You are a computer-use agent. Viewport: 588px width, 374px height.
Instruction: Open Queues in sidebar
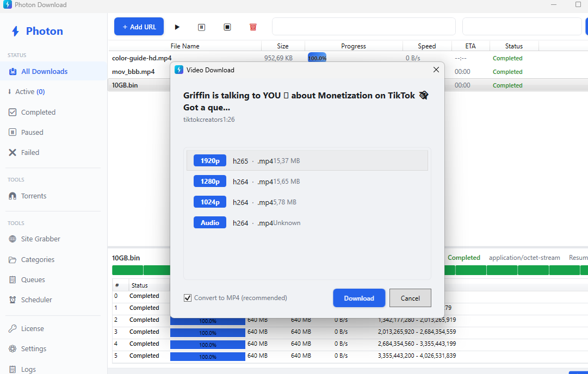[53, 279]
